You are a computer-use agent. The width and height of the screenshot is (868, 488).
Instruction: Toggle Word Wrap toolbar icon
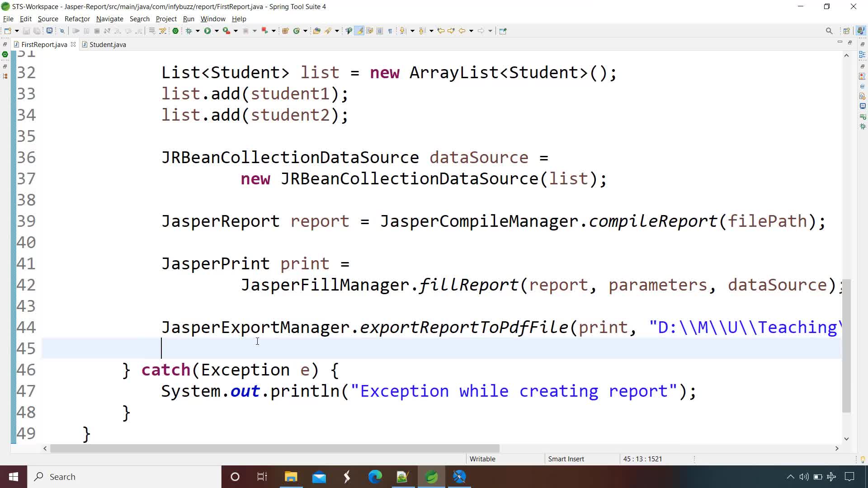369,31
